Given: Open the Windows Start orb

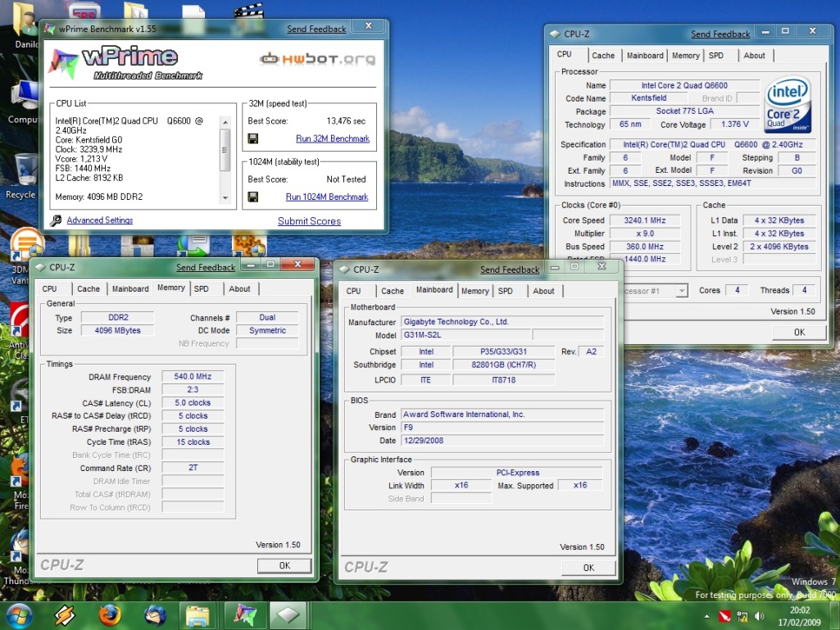Looking at the screenshot, I should pos(20,615).
